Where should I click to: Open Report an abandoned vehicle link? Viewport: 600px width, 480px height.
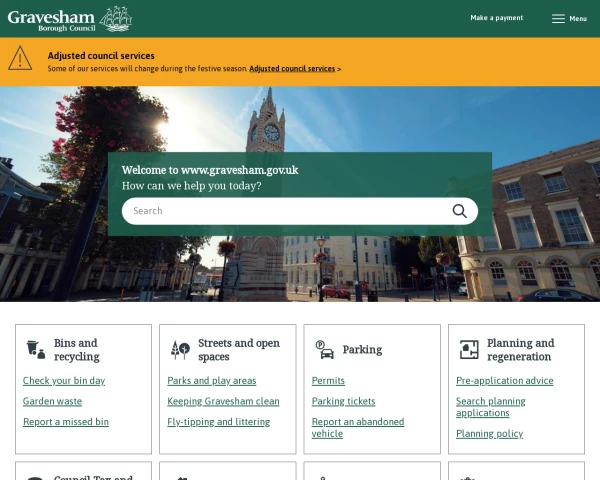click(x=358, y=428)
